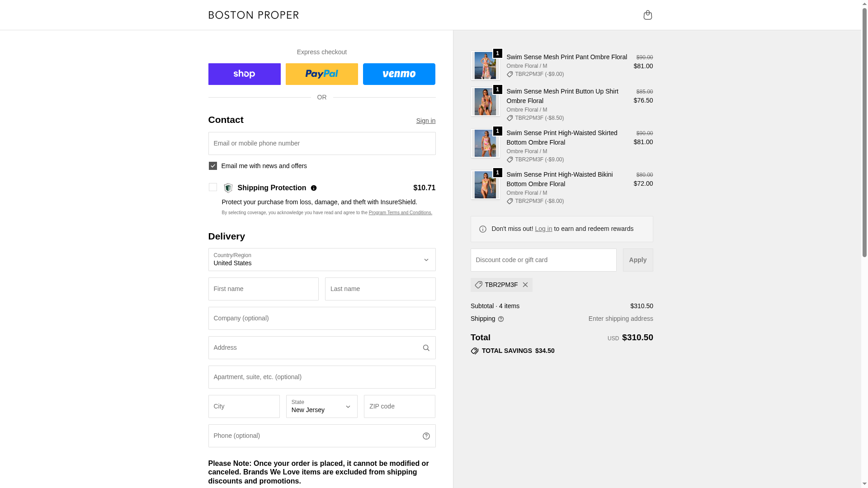Click the Log in rewards link
Screen dimensions: 868x488
[x=543, y=229]
